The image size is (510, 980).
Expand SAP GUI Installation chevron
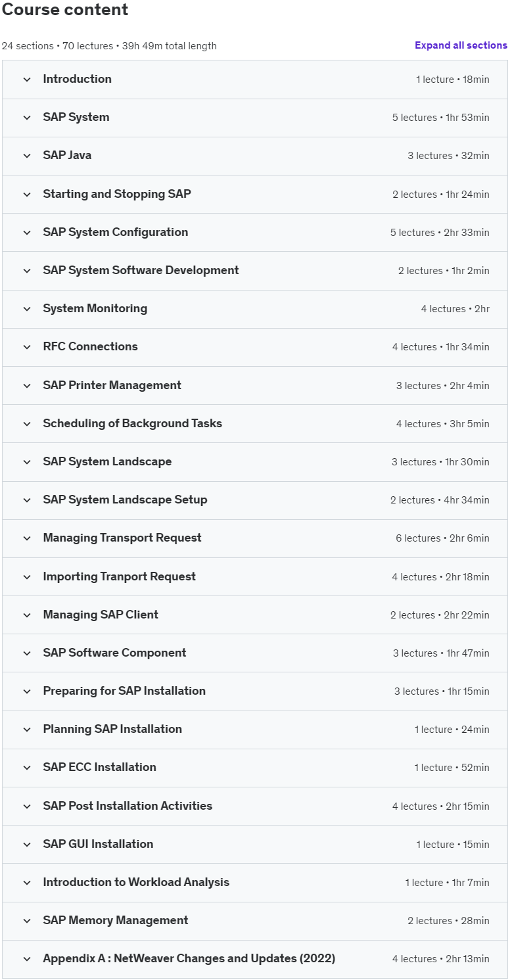click(x=27, y=845)
